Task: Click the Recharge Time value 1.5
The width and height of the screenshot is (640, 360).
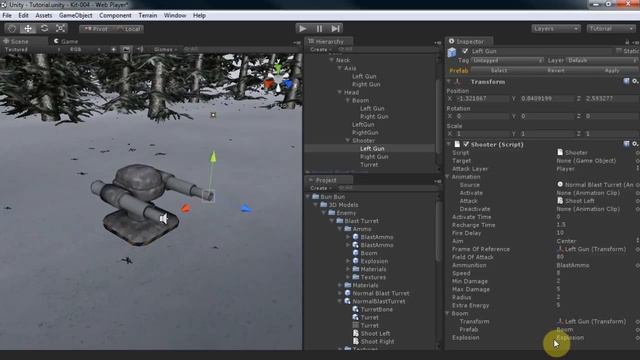Action: [x=561, y=225]
